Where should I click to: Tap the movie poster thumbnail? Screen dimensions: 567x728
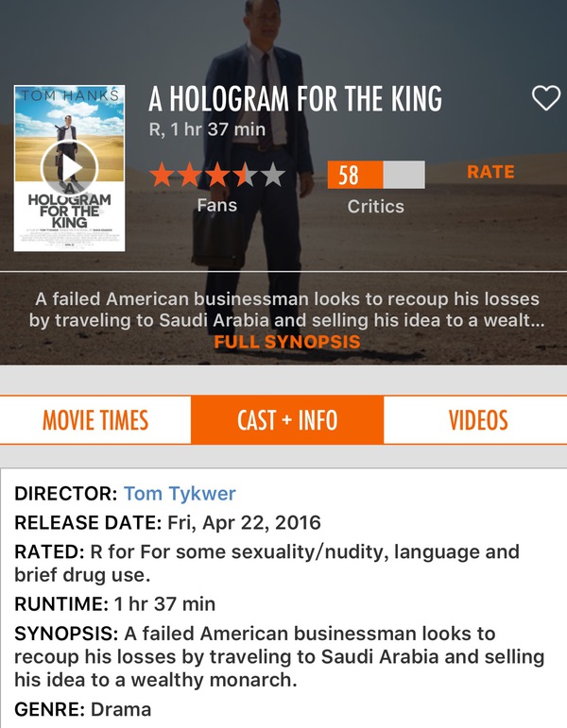point(69,168)
